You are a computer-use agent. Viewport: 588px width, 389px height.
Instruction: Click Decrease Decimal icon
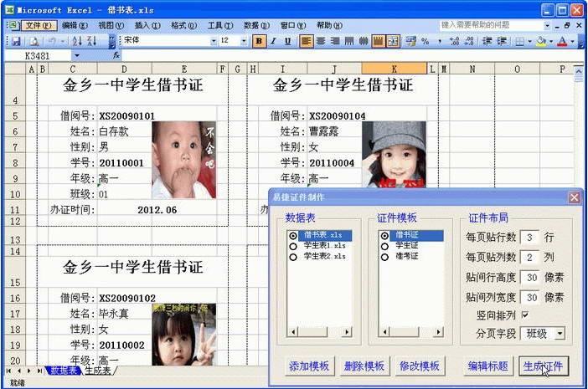click(469, 41)
